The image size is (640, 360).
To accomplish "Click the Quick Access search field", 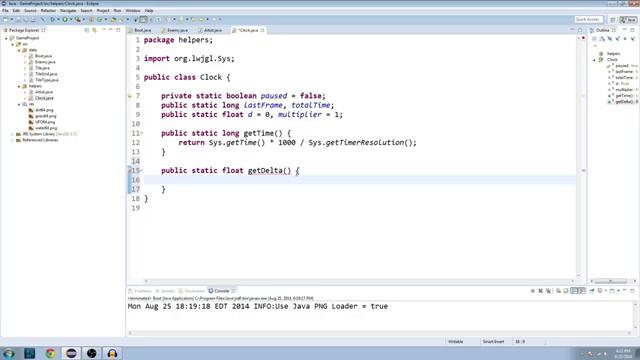I will point(588,20).
